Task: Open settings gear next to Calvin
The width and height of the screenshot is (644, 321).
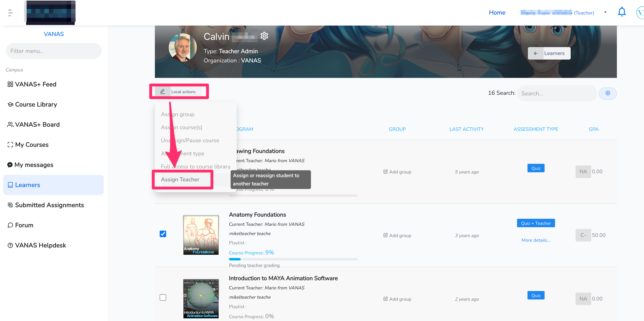Action: pos(264,36)
